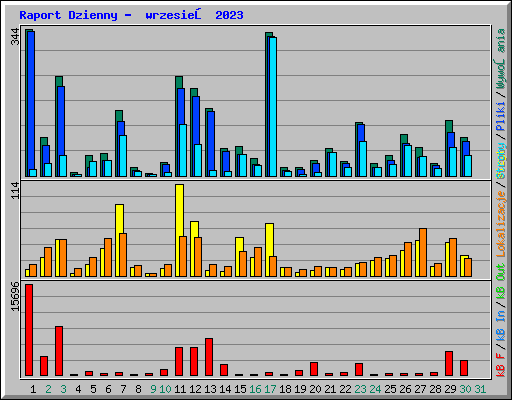Viewport: 512px width, 400px height.
Task: Click the day 30 axis label
Action: coord(465,389)
